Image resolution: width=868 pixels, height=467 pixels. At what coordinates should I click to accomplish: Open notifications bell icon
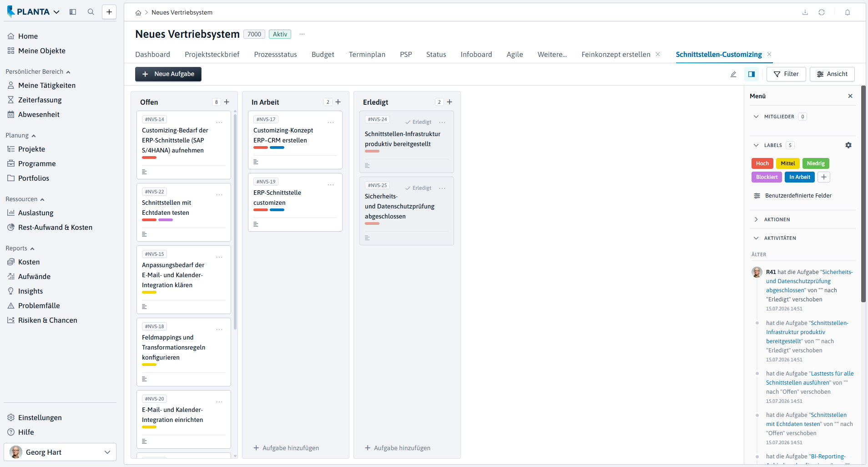[x=848, y=12]
